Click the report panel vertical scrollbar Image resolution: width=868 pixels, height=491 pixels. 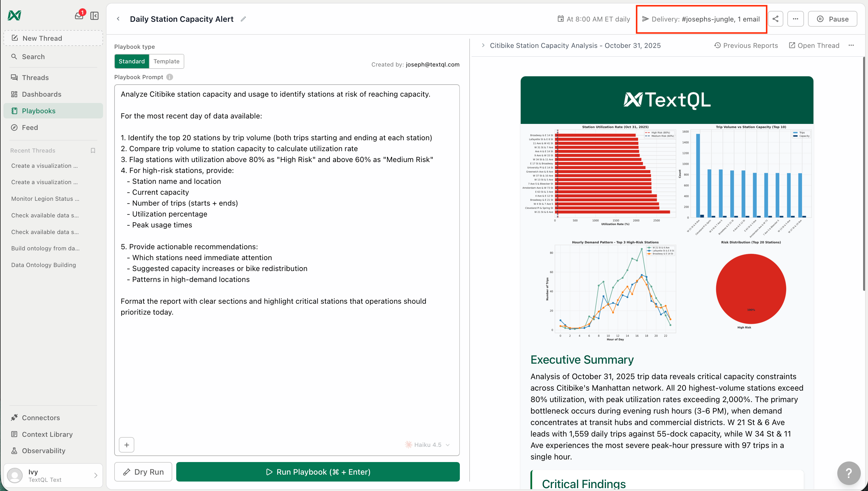point(865,174)
